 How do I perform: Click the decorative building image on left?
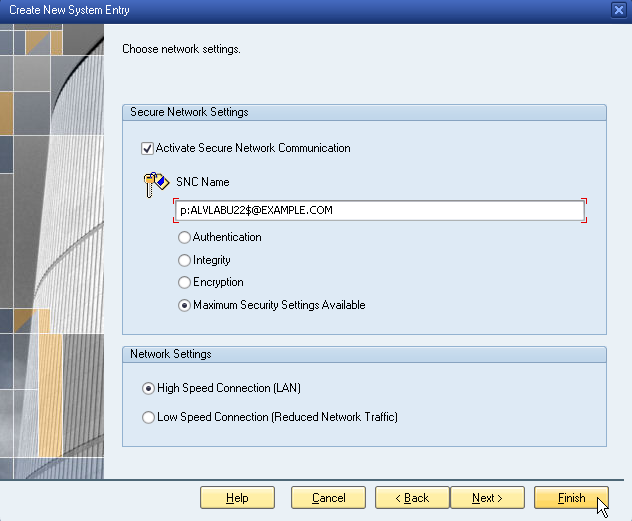tap(55, 250)
